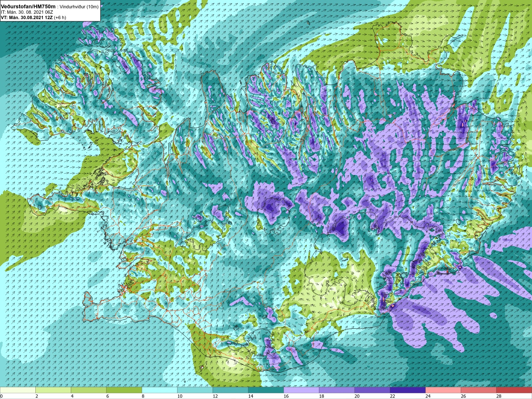Viewport: 532px width, 399px height.
Task: Click the legend scale value '10'
Action: [180, 396]
